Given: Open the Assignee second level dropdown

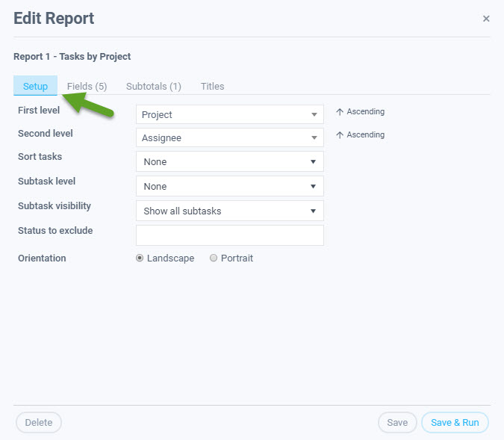Looking at the screenshot, I should (230, 137).
